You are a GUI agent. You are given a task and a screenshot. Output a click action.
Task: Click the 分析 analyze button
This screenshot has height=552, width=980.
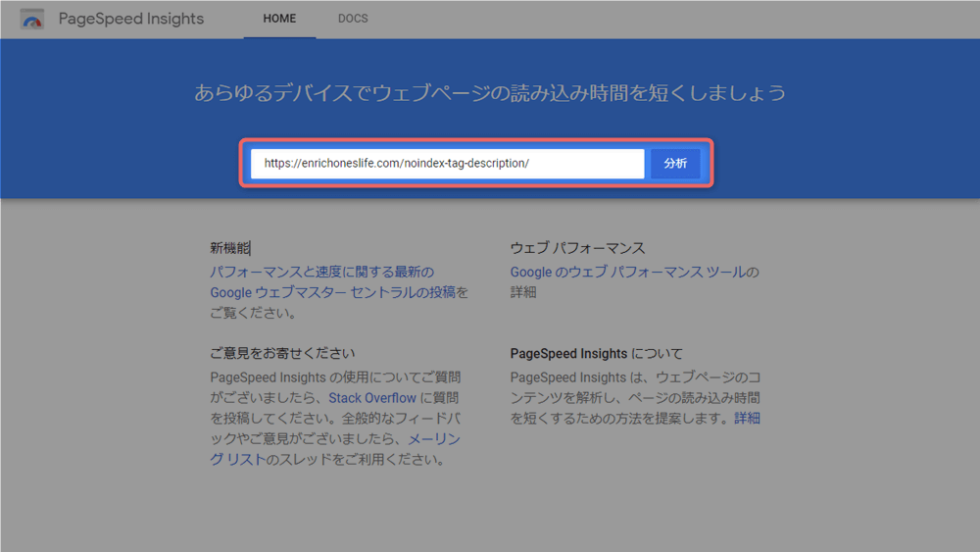pyautogui.click(x=675, y=163)
